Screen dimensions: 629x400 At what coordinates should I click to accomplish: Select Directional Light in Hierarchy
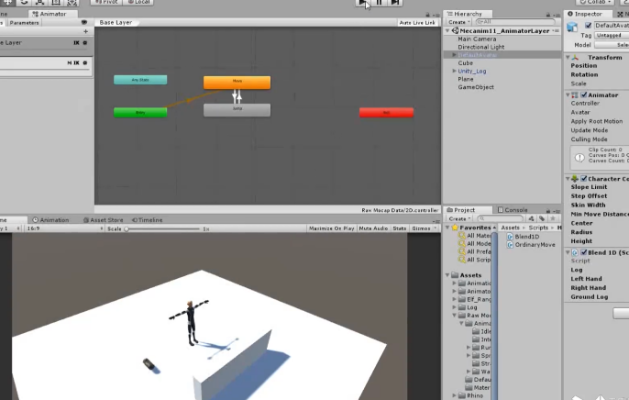tap(481, 47)
